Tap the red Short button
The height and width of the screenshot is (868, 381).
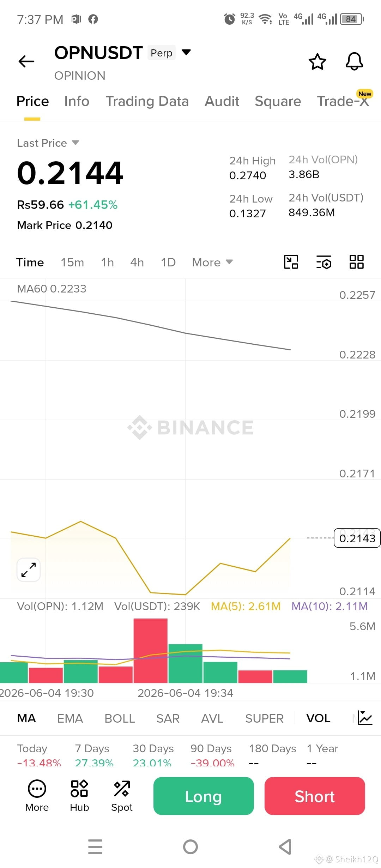tap(315, 796)
